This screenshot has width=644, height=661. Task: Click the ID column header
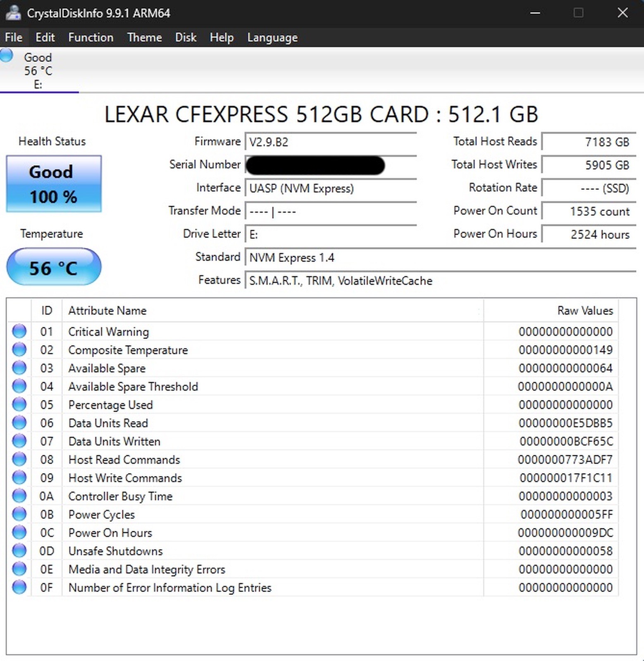point(47,311)
